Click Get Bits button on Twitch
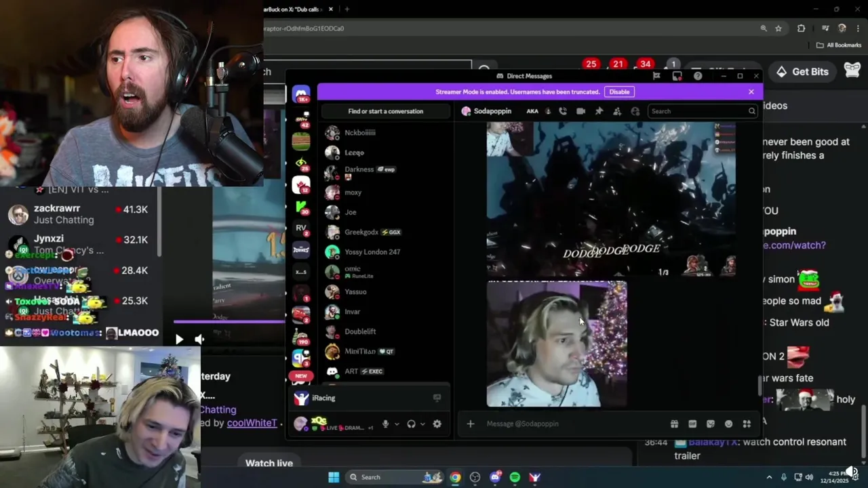 point(802,71)
